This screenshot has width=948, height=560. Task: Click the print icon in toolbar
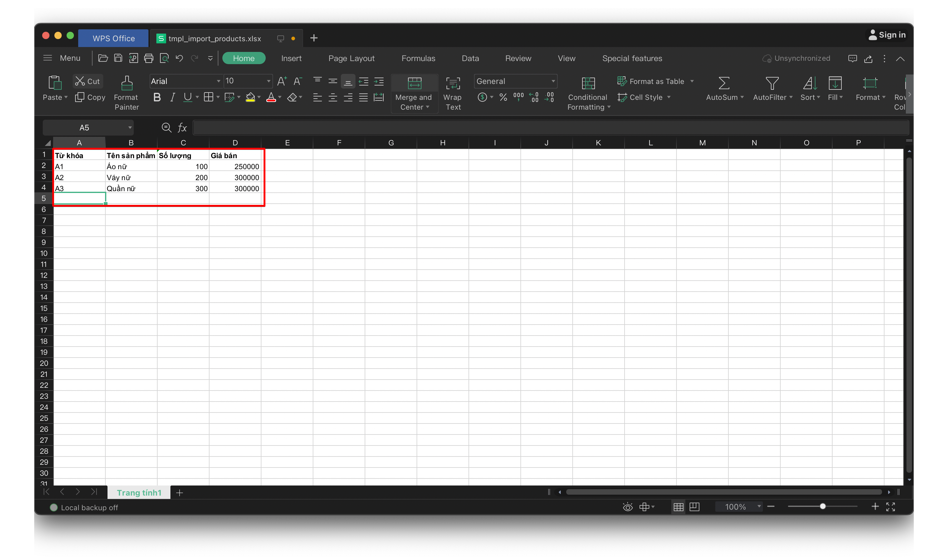(x=149, y=58)
